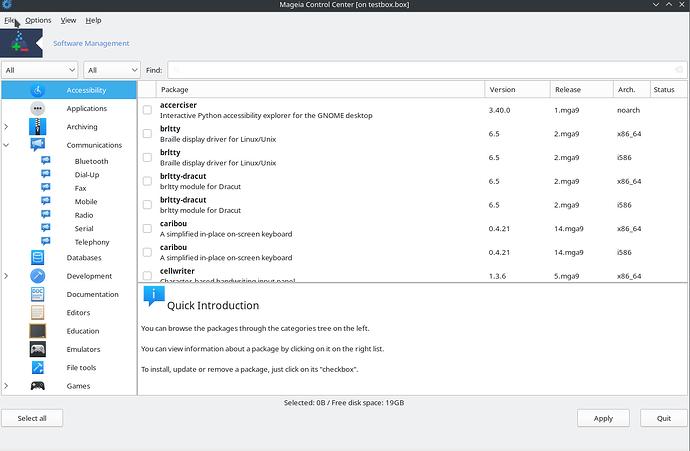Click the Archiving zipper icon
Image resolution: width=690 pixels, height=451 pixels.
point(37,127)
